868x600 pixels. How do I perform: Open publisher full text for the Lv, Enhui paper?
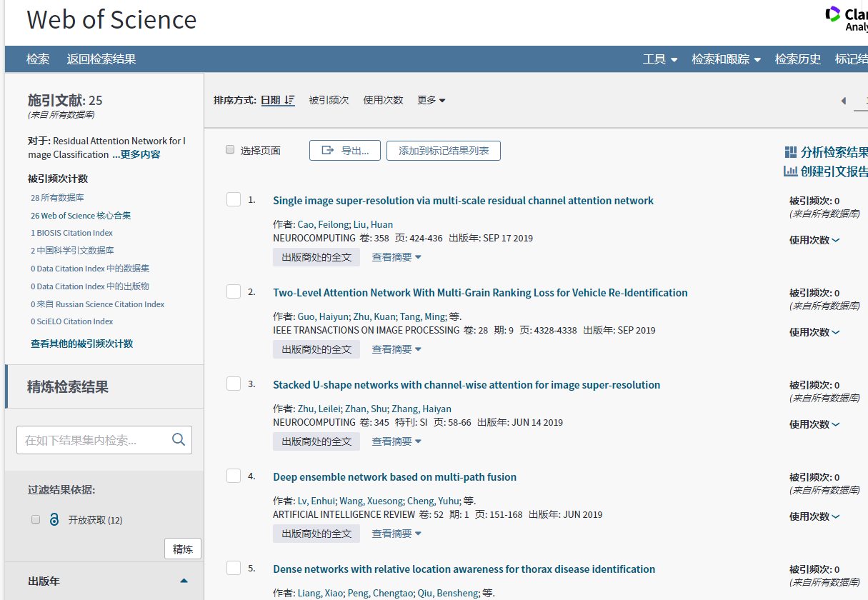316,534
